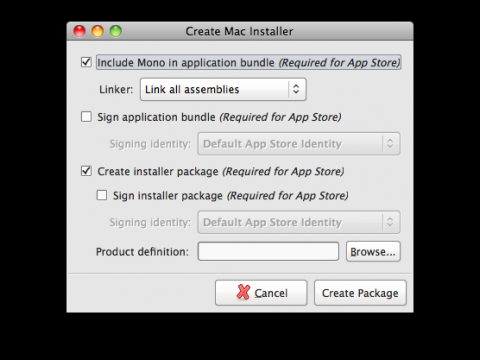Click the Create Package button
This screenshot has height=360, width=480.
pyautogui.click(x=360, y=293)
